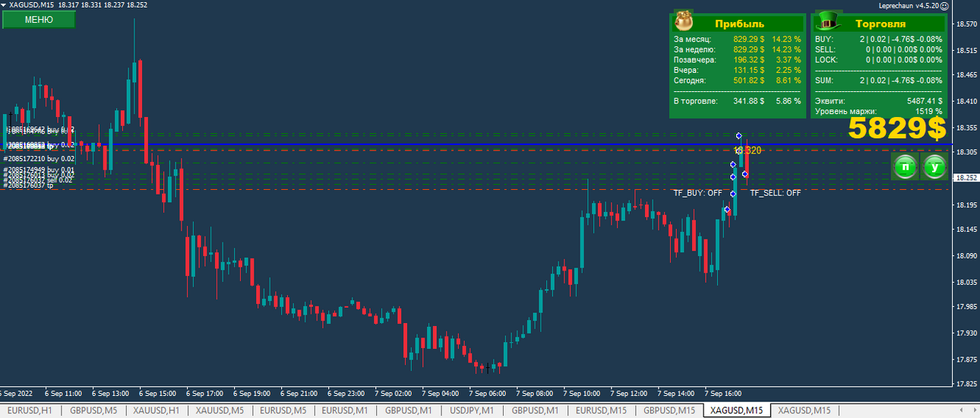
Task: Toggle the TF_SELL: OFF label
Action: coord(776,193)
